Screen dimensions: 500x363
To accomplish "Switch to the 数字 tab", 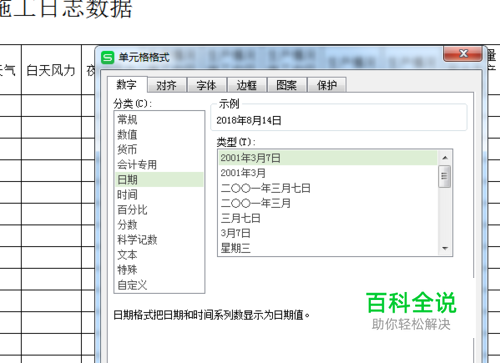I will (127, 85).
